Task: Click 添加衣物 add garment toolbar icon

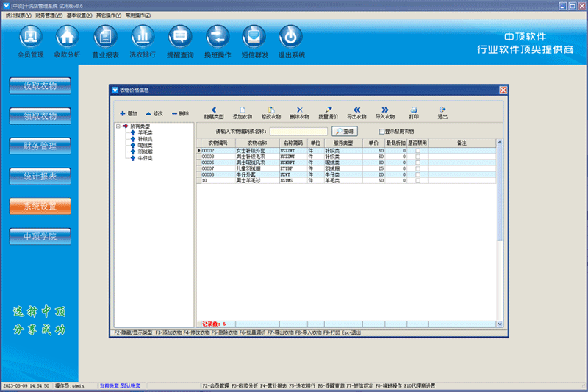Action: pyautogui.click(x=243, y=110)
